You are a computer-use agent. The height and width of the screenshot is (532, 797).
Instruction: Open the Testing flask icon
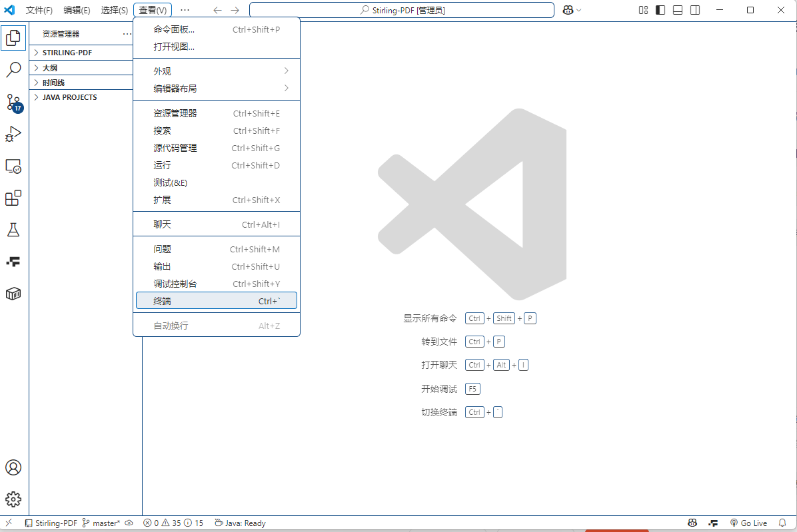(x=13, y=230)
